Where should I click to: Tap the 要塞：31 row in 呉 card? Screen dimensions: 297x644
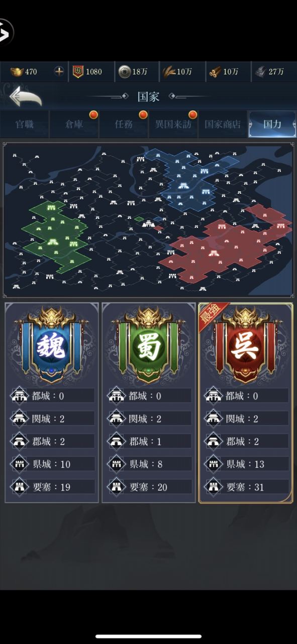[x=245, y=487]
